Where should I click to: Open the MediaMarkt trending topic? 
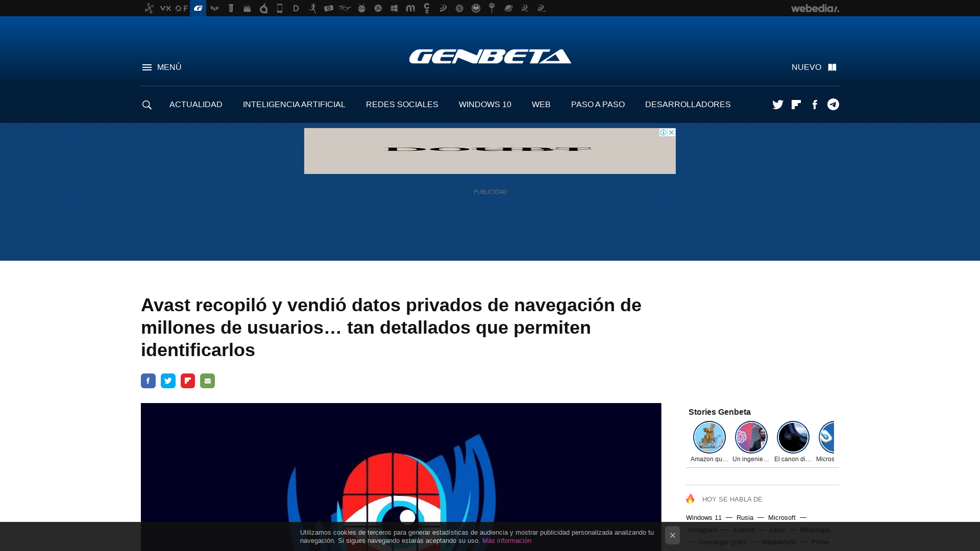pyautogui.click(x=779, y=542)
